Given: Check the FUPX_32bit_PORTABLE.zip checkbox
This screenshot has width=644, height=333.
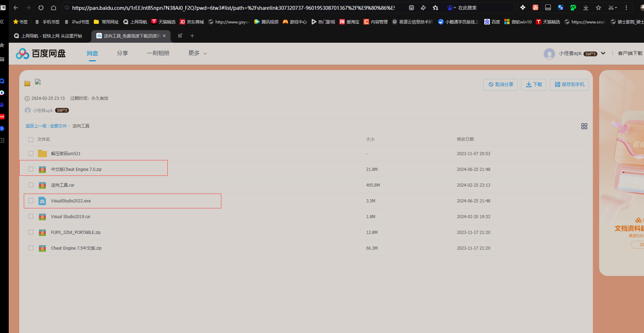Looking at the screenshot, I should [x=31, y=232].
